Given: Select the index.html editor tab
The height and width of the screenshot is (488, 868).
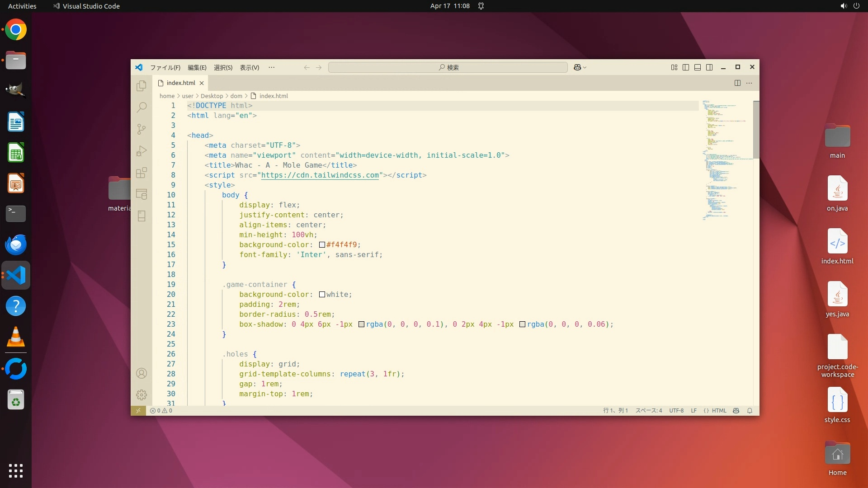Looking at the screenshot, I should (180, 83).
